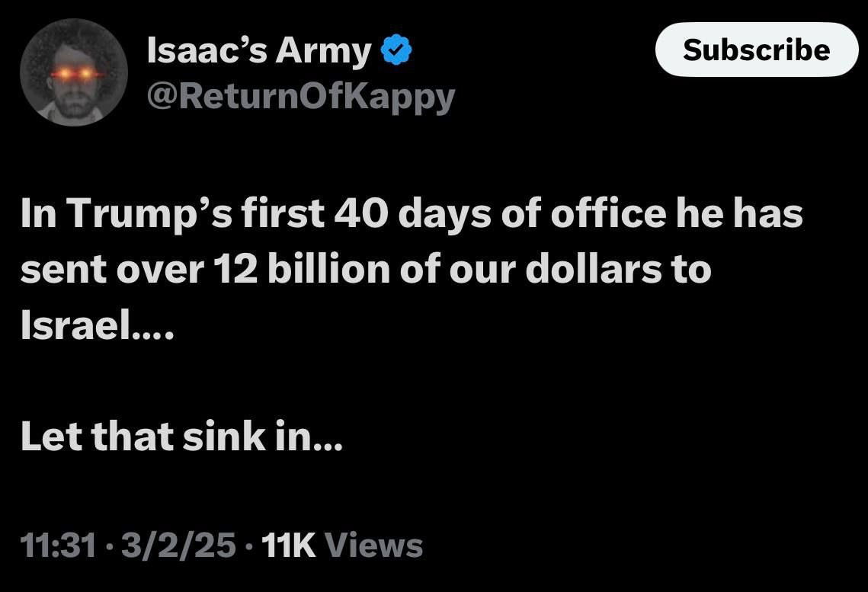Click the blue verified checkmark badge
The width and height of the screenshot is (868, 592).
click(x=396, y=52)
